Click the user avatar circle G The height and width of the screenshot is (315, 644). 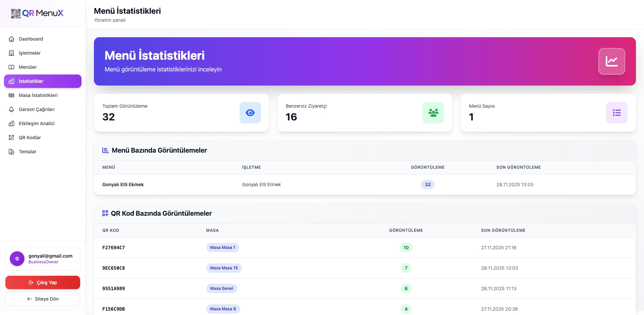click(x=17, y=259)
